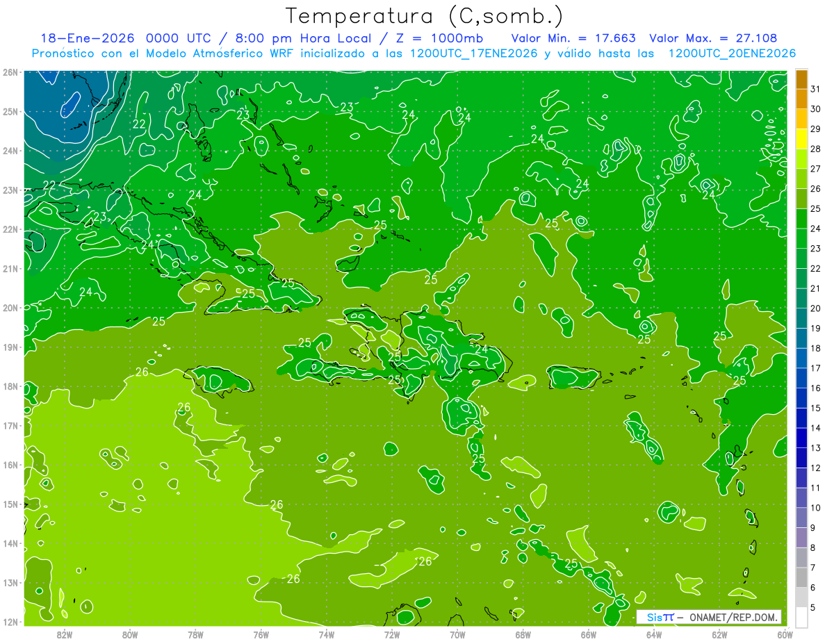Viewport: 834px width, 644px height.
Task: Click the colorbar legend label "18"
Action: click(x=816, y=348)
